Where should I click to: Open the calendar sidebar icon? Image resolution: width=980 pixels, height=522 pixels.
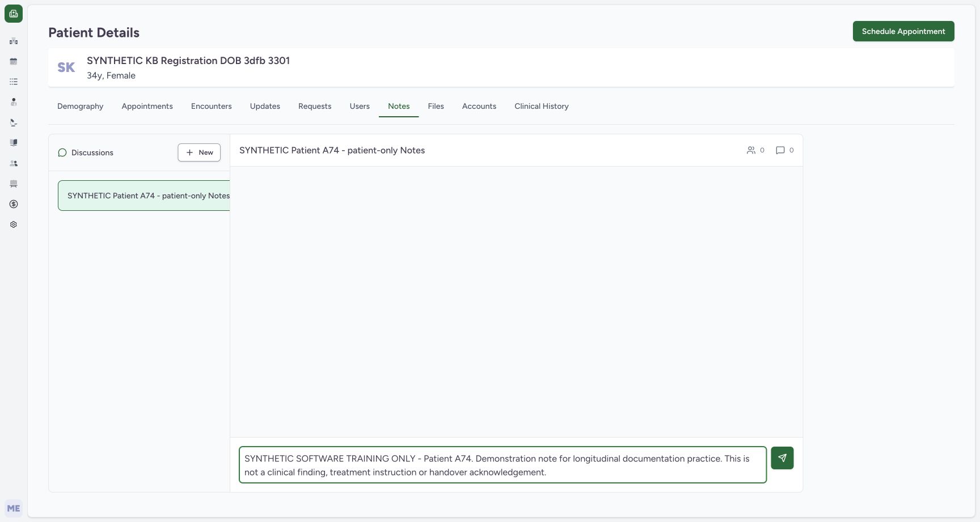pos(14,61)
